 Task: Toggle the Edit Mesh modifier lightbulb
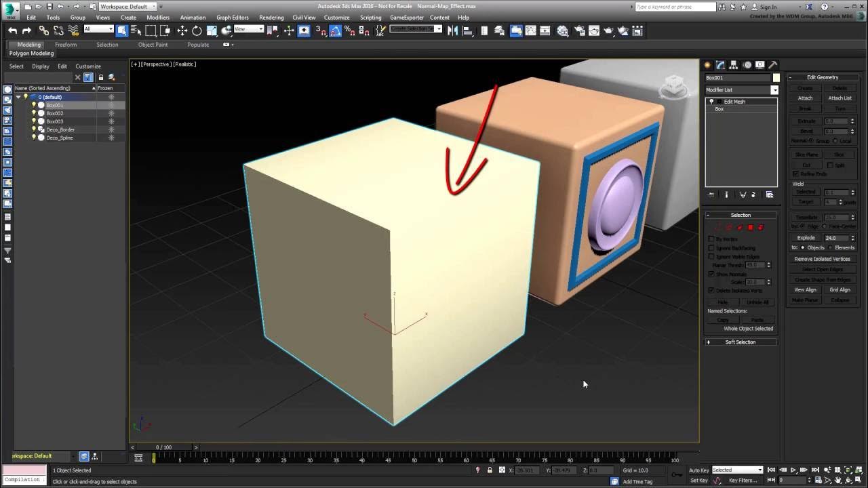pos(711,102)
